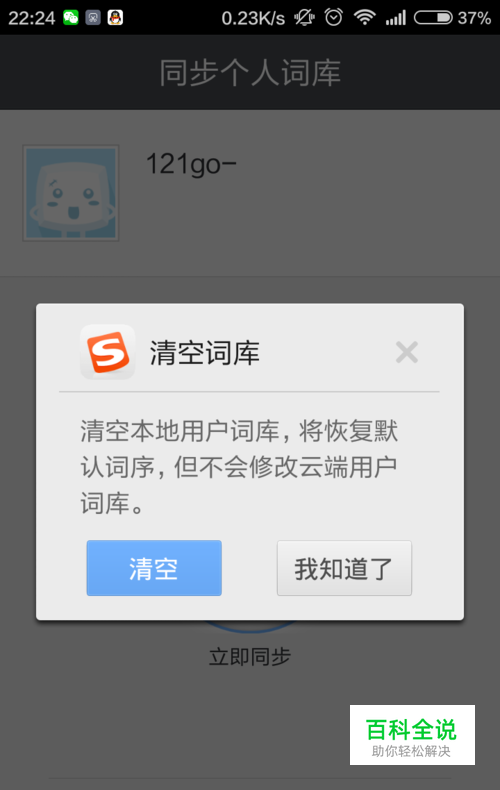Image resolution: width=500 pixels, height=790 pixels.
Task: Close the 清空词库 dialog with X
Action: [x=407, y=352]
